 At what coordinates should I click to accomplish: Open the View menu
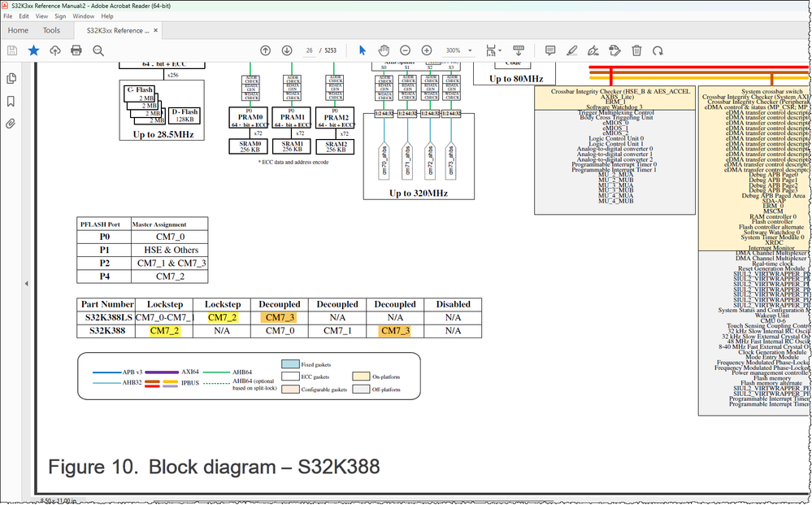tap(41, 16)
